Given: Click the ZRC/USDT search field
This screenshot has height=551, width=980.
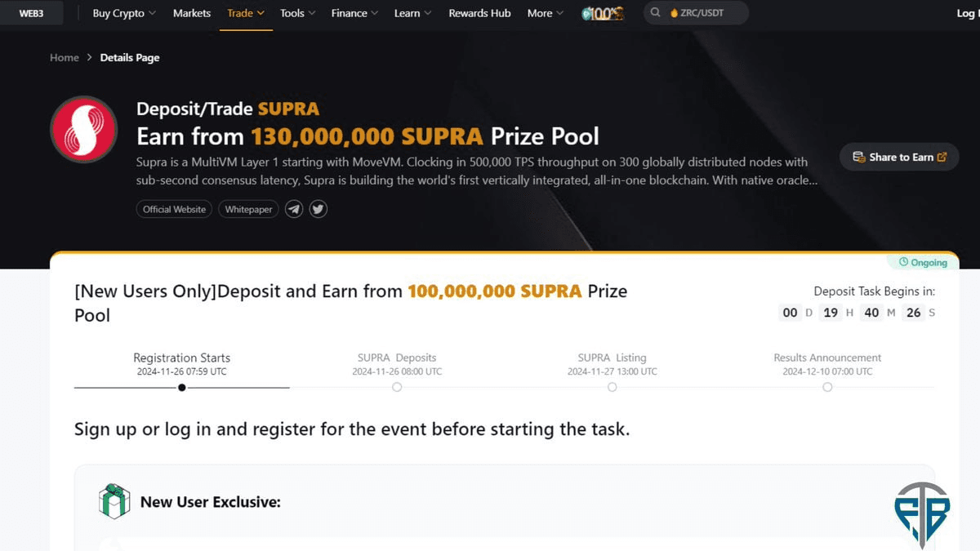Looking at the screenshot, I should click(x=696, y=13).
